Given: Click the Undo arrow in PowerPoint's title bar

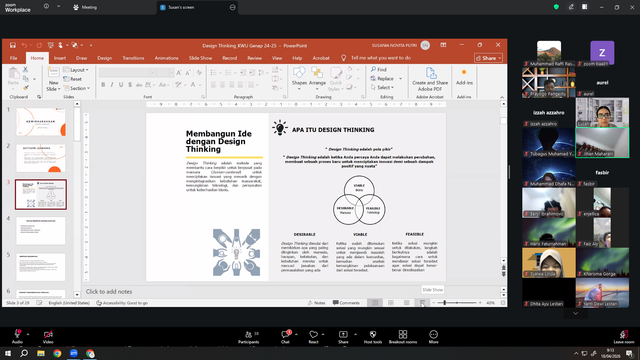Looking at the screenshot, I should tap(24, 45).
